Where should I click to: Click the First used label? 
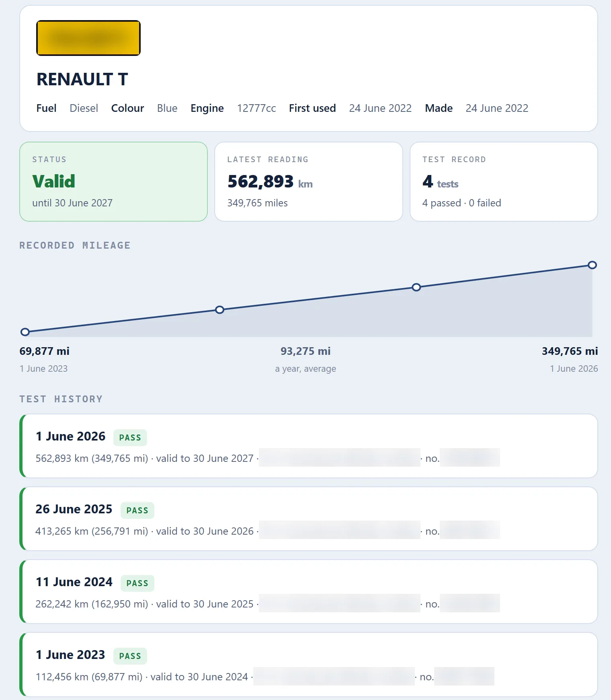coord(312,108)
